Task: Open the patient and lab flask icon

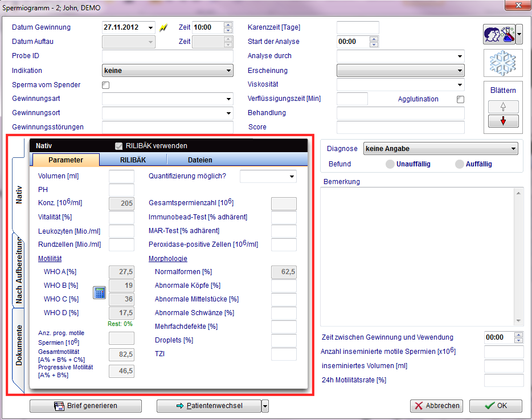Action: tap(499, 34)
